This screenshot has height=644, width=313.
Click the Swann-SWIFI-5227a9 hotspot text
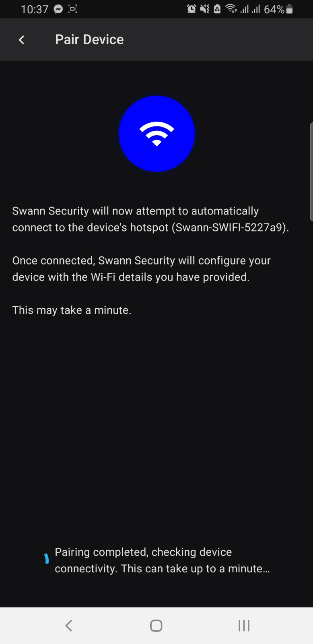[x=229, y=227]
